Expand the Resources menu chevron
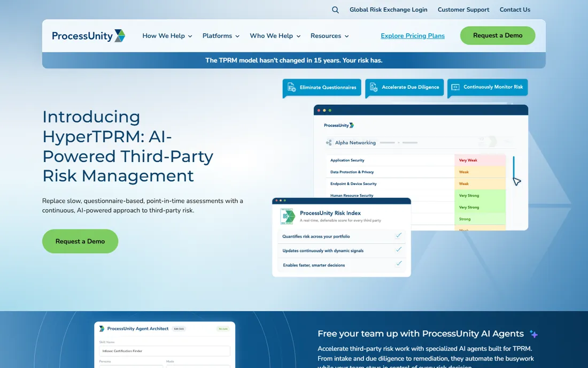This screenshot has height=368, width=588. pos(346,36)
